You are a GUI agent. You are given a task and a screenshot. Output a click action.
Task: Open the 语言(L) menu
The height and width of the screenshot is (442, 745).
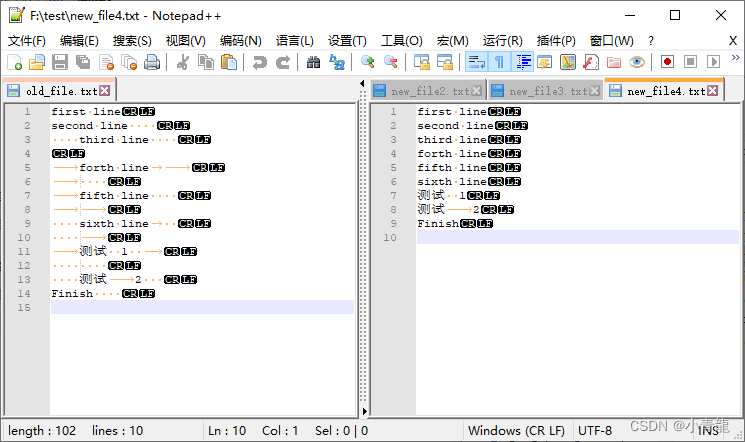click(295, 41)
